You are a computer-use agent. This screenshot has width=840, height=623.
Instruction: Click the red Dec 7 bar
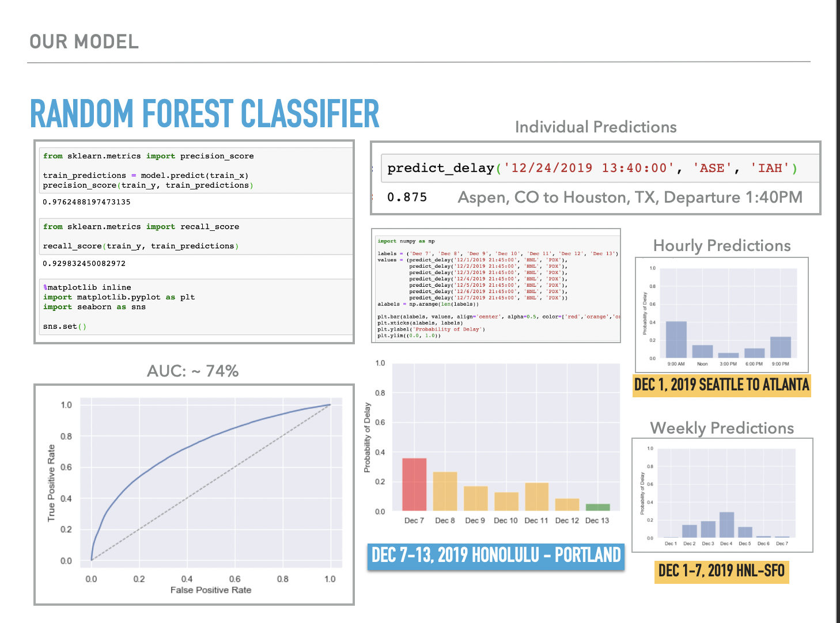414,484
